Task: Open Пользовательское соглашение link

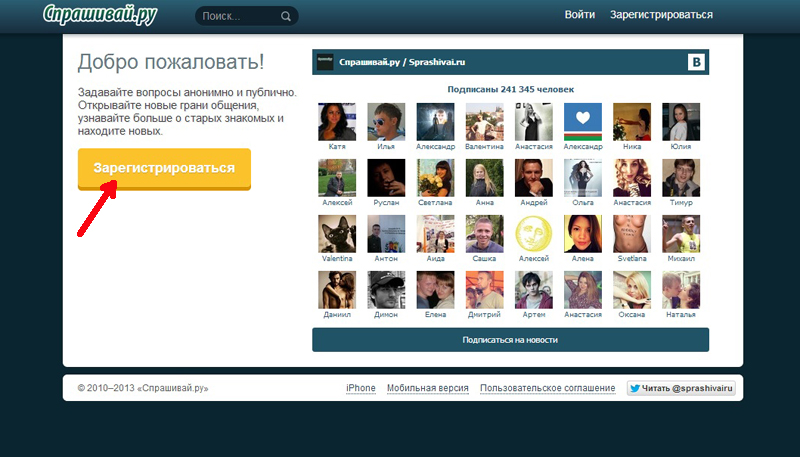Action: coord(547,388)
